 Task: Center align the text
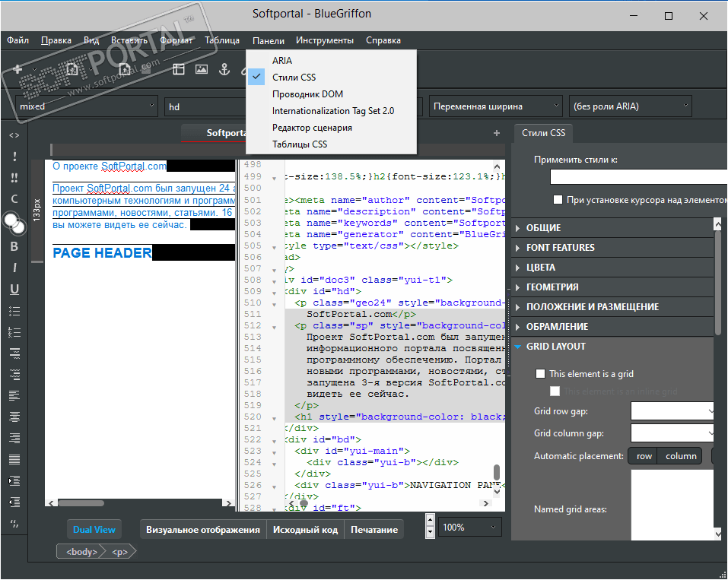coord(14,417)
